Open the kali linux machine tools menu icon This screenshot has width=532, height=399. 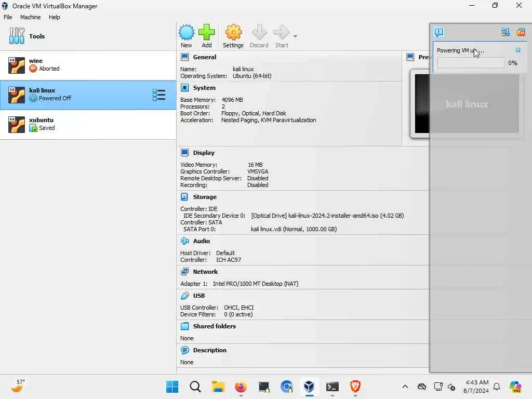tap(159, 95)
